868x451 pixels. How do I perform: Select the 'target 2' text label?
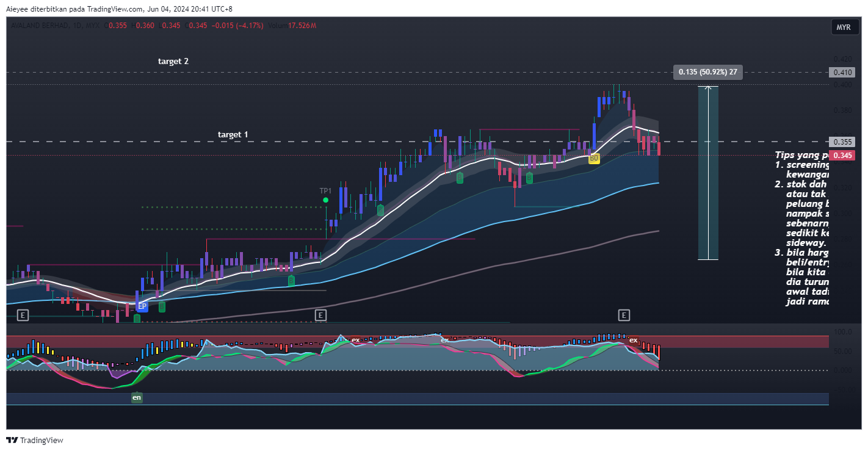point(173,61)
